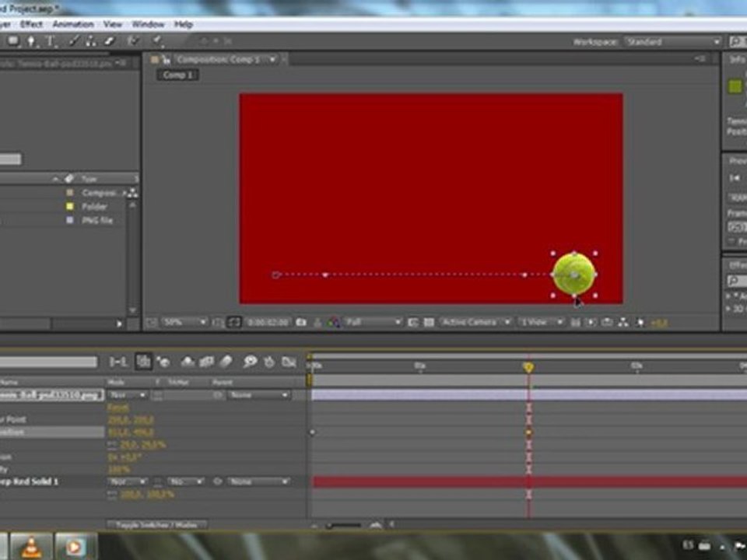Open the Workspace Standard dropdown
Viewport: 747px width, 560px height.
tap(672, 42)
